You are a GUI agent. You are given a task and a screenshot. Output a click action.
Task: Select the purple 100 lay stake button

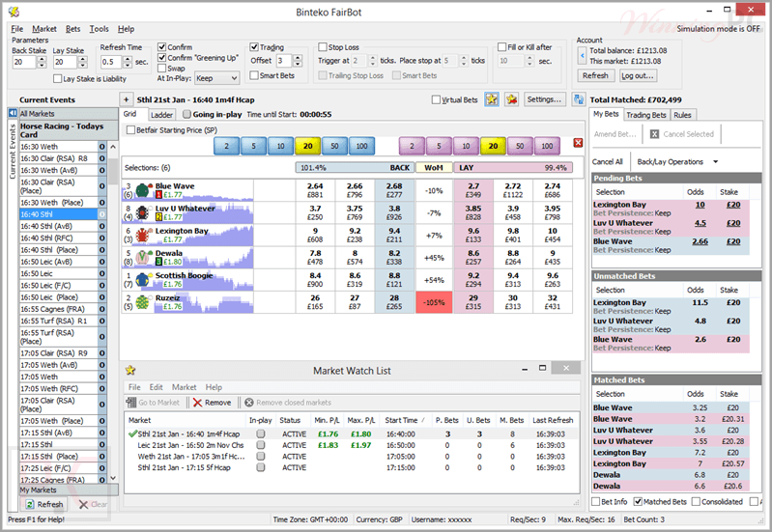click(x=547, y=146)
